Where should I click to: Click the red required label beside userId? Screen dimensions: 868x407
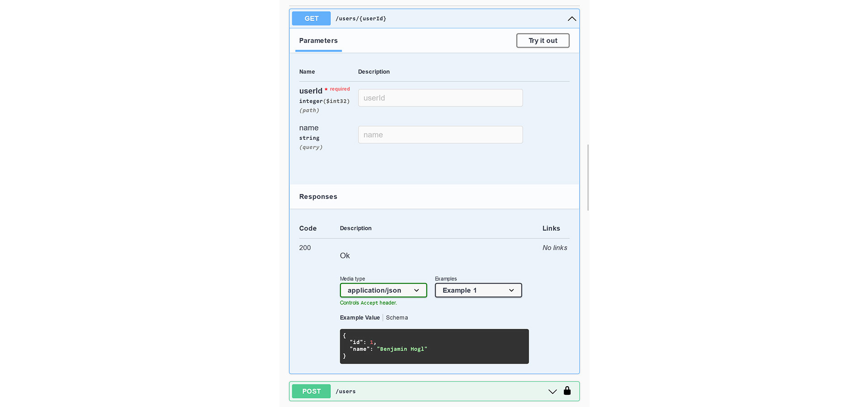(x=340, y=89)
